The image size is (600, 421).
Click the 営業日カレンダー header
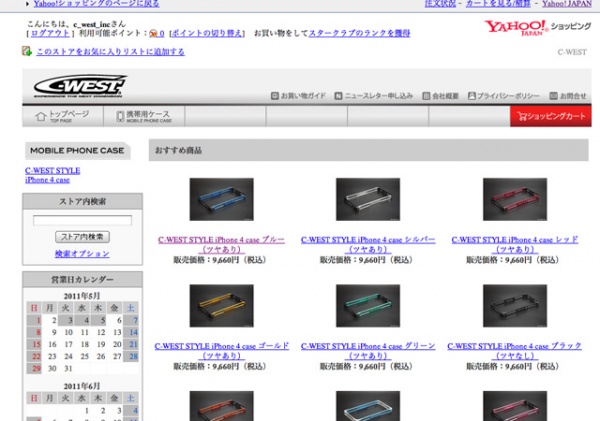click(x=82, y=279)
